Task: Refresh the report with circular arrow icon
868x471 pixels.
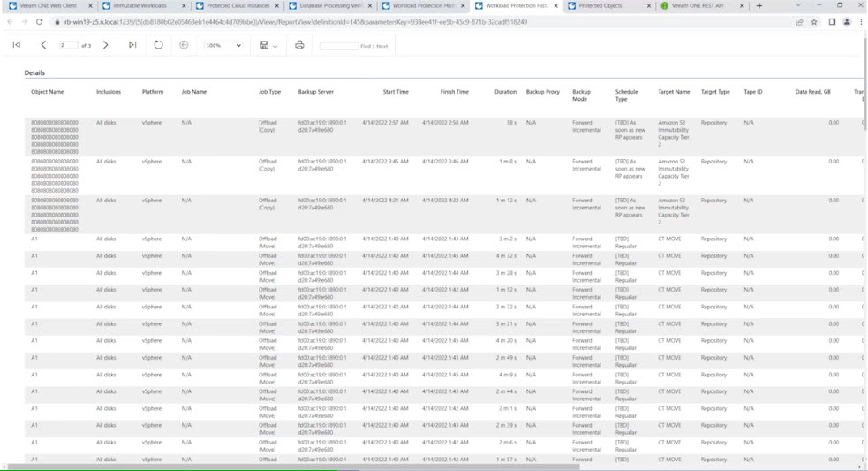Action: (x=158, y=45)
